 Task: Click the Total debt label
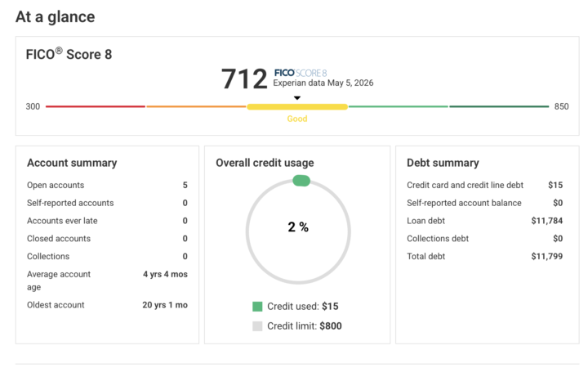click(x=425, y=257)
